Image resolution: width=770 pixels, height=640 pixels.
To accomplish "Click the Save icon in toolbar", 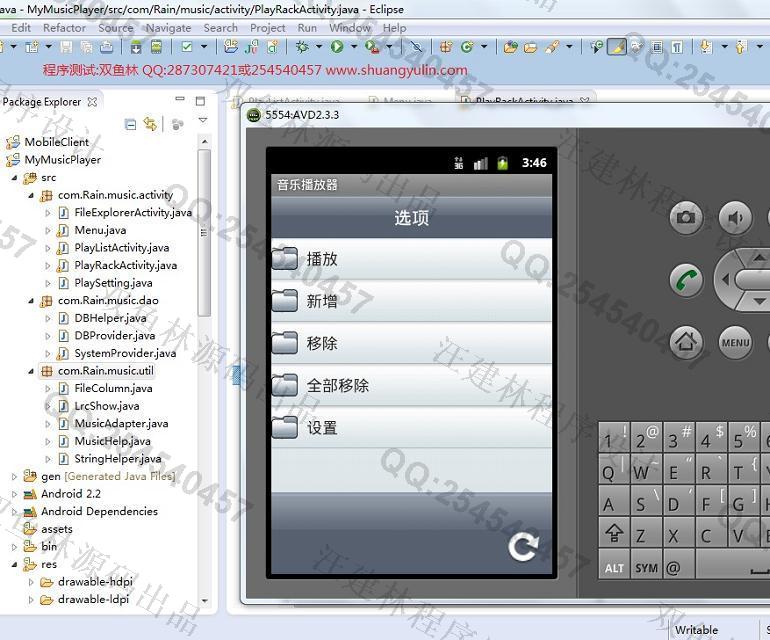I will tap(66, 47).
